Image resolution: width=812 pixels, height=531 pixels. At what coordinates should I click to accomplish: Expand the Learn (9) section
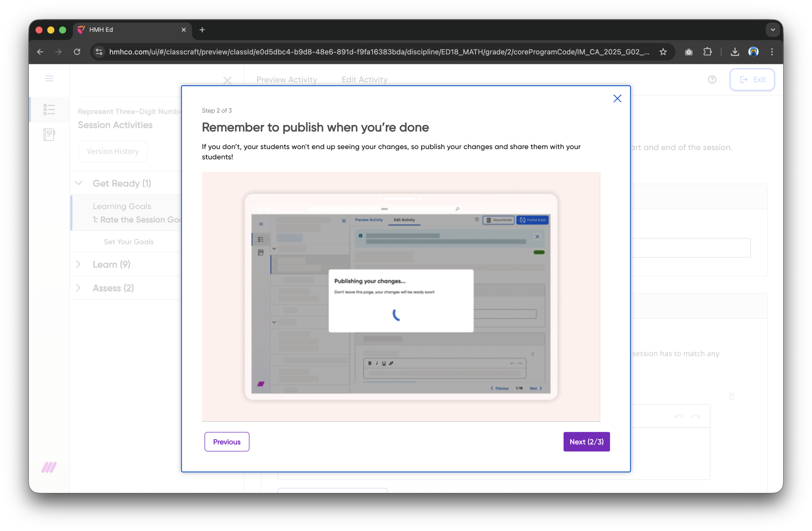pos(79,264)
